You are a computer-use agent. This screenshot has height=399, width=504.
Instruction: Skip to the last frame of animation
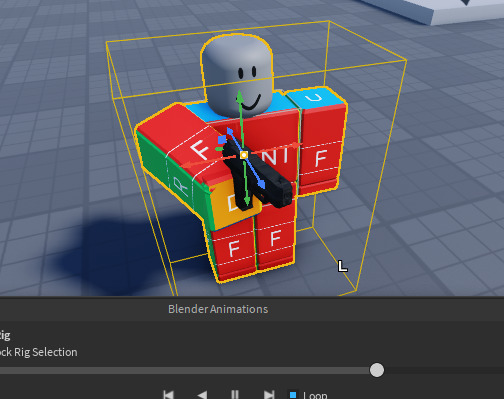point(269,395)
